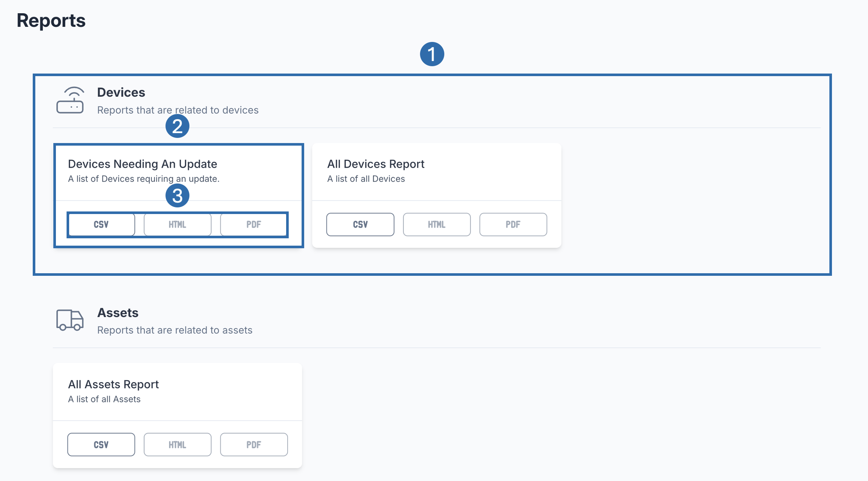868x481 pixels.
Task: Export Devices Needing An Update as HTML
Action: click(177, 224)
